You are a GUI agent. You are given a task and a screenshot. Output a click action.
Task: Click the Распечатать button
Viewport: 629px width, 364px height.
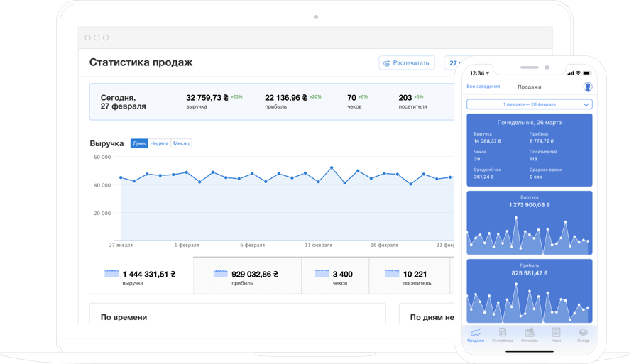[407, 62]
